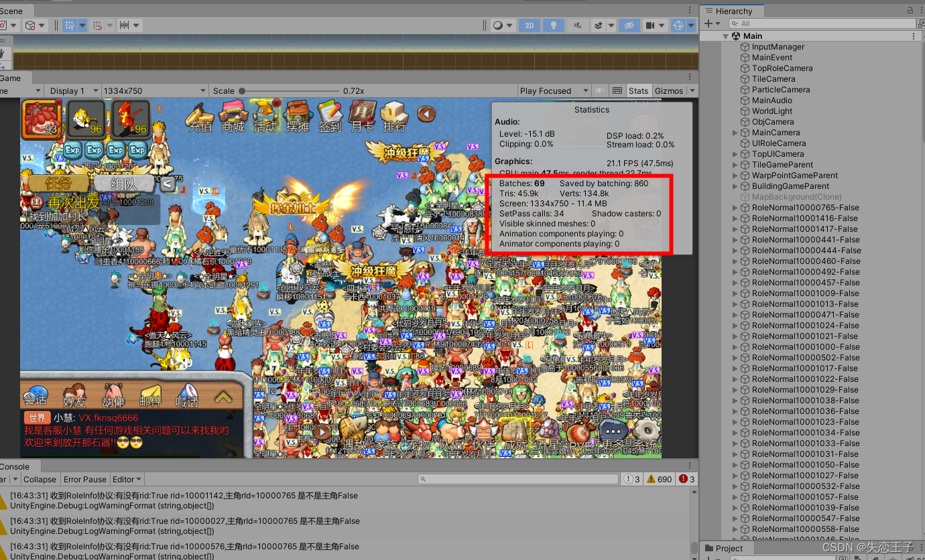Click the 签到 sign-in icon in game
925x560 pixels.
coord(330,117)
